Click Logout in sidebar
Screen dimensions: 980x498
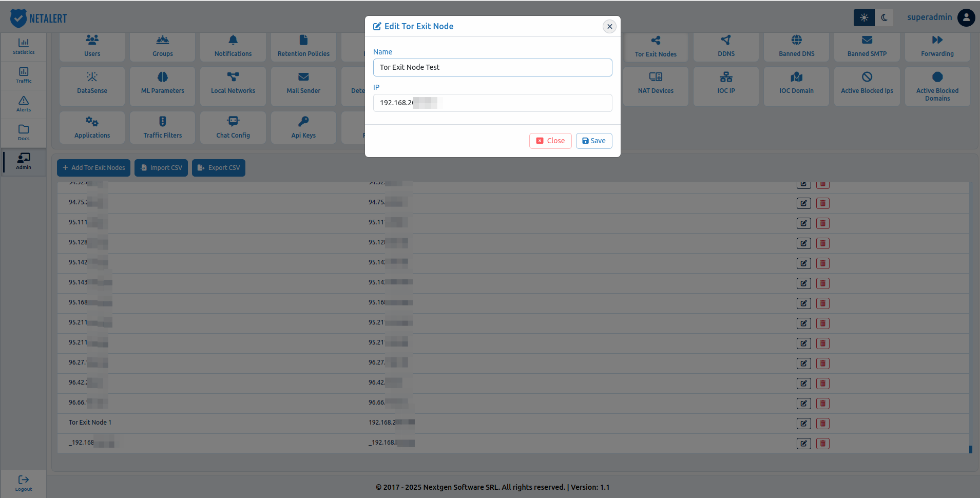pyautogui.click(x=24, y=483)
